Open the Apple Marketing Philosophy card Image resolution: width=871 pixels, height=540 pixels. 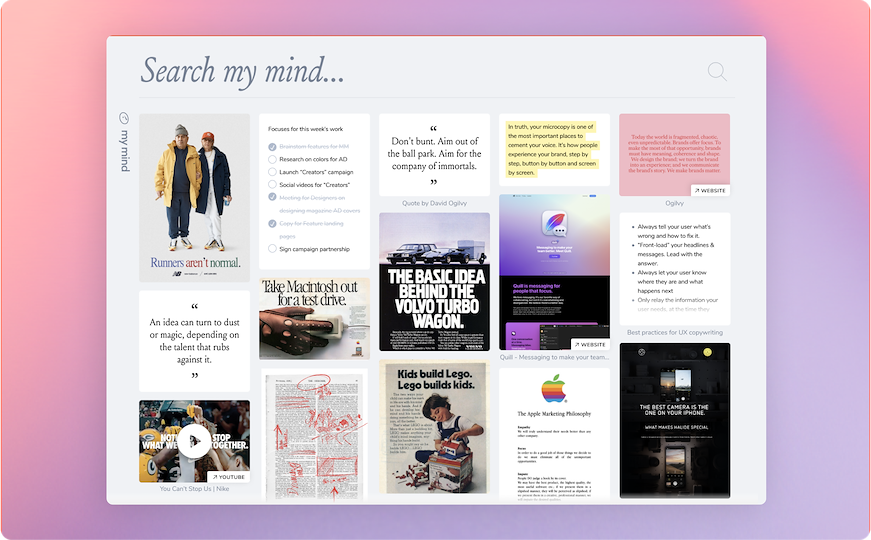pos(554,435)
